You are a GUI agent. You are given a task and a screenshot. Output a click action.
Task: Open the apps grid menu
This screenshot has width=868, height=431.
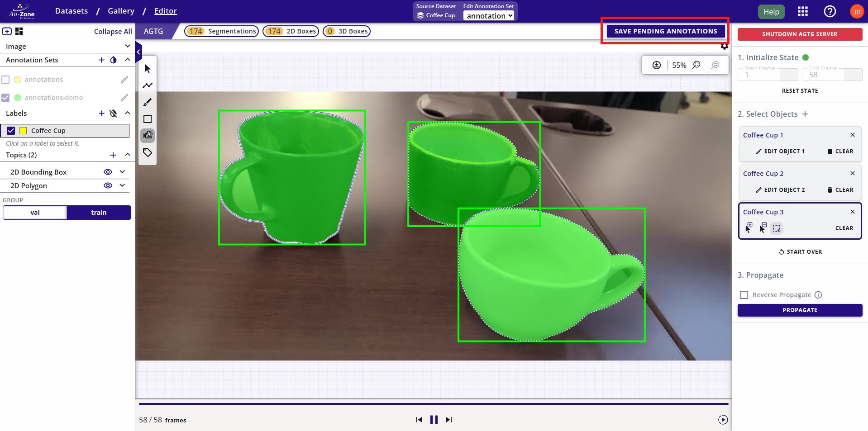803,11
